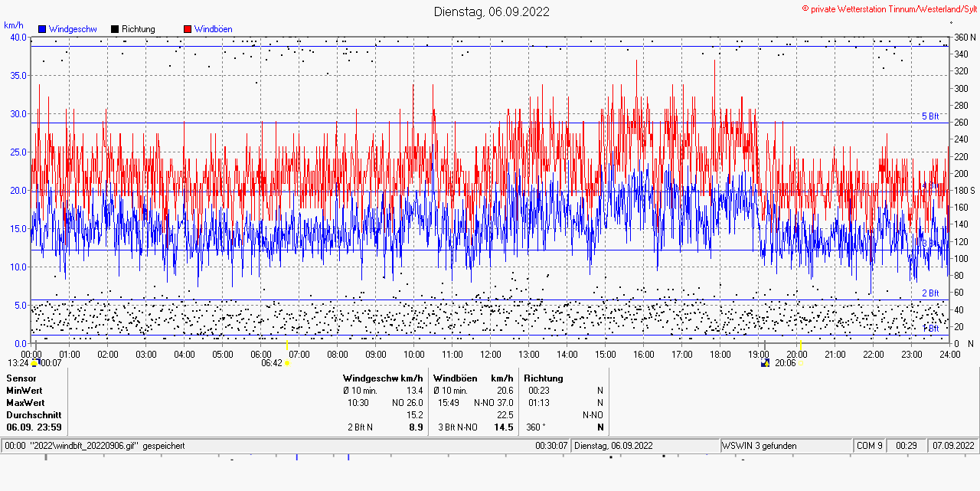This screenshot has width=980, height=491.
Task: Click the yellow sunrise marker on the time axis
Action: tap(286, 343)
